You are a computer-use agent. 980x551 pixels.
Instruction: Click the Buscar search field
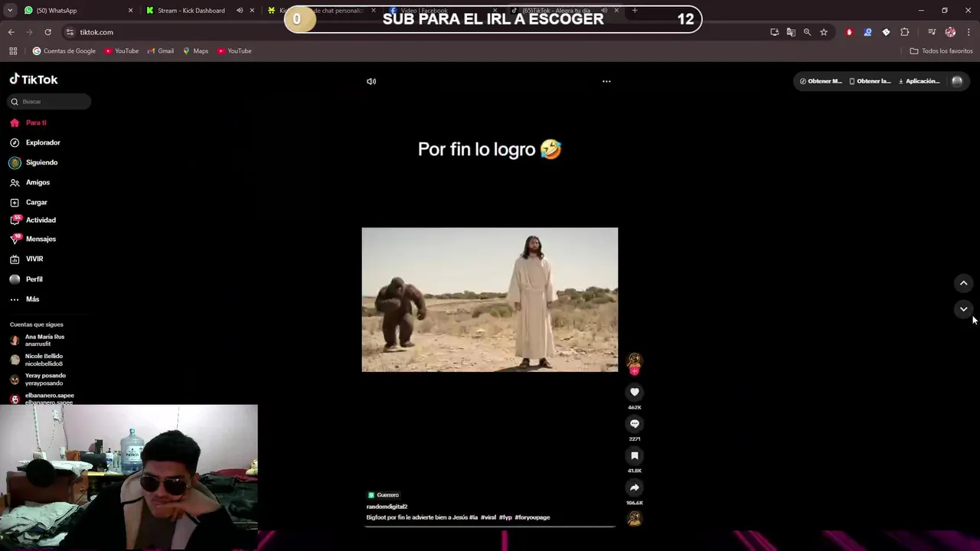click(x=49, y=102)
